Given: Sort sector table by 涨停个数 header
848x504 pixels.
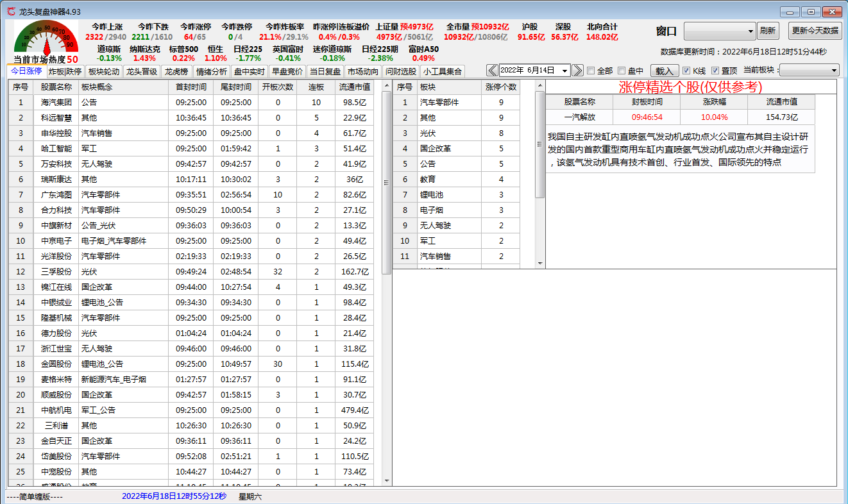Looking at the screenshot, I should (501, 87).
